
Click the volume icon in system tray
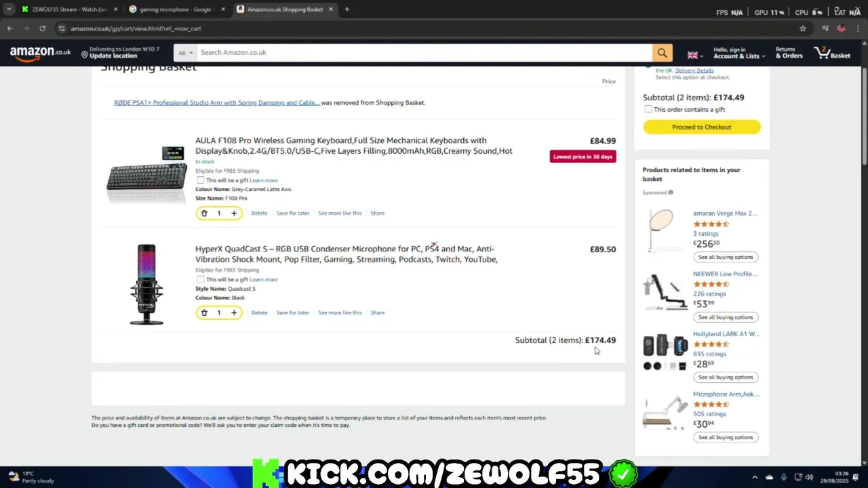point(809,477)
